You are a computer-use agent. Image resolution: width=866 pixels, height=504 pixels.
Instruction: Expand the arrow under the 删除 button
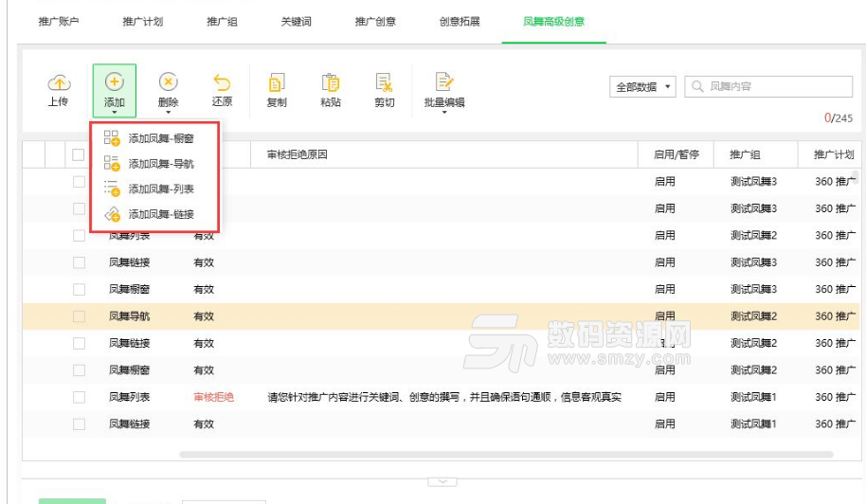pyautogui.click(x=168, y=115)
